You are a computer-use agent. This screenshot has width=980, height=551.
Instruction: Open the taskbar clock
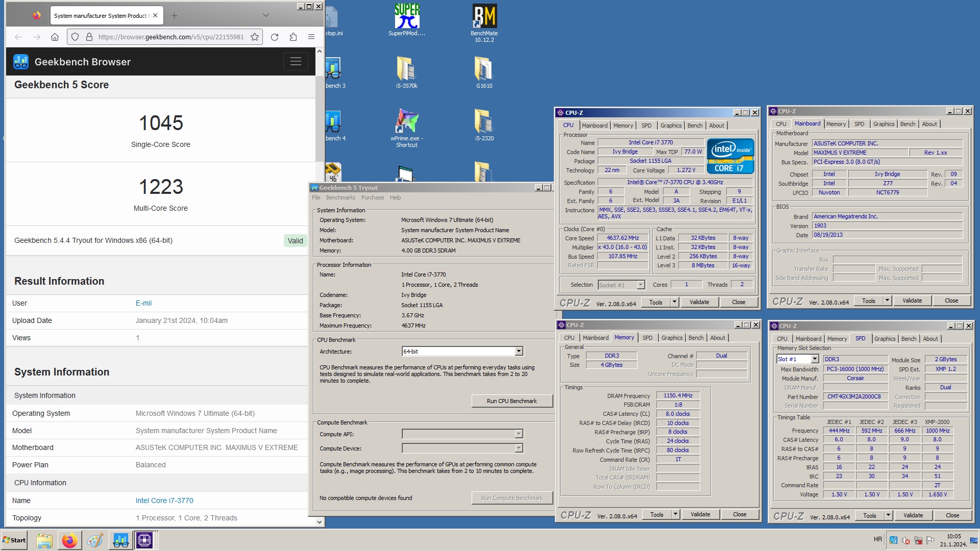pyautogui.click(x=953, y=540)
